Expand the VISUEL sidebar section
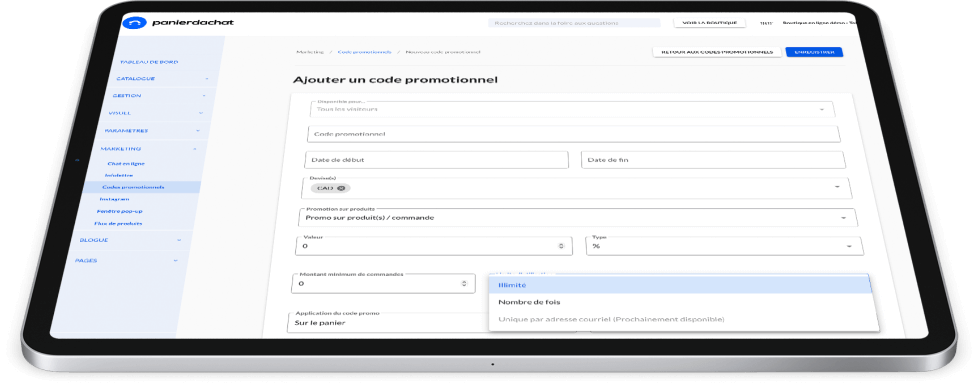Viewport: 978px width, 387px height. [201, 113]
